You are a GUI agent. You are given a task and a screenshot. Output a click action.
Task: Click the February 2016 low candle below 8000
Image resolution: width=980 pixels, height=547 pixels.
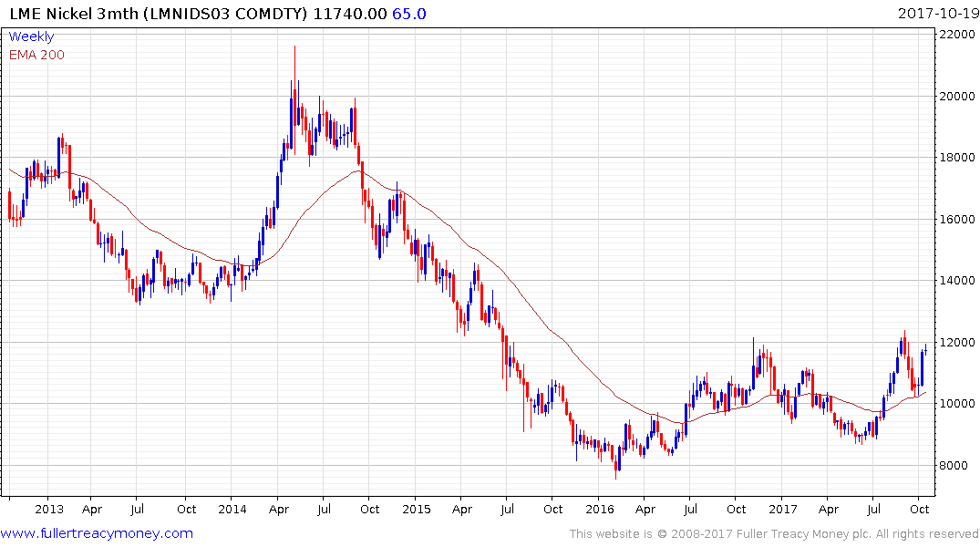click(x=615, y=464)
